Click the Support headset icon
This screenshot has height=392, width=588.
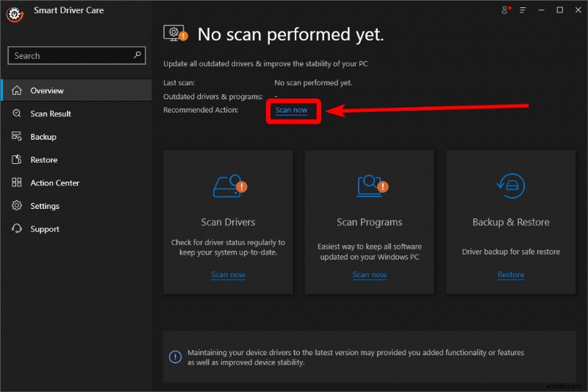click(16, 229)
